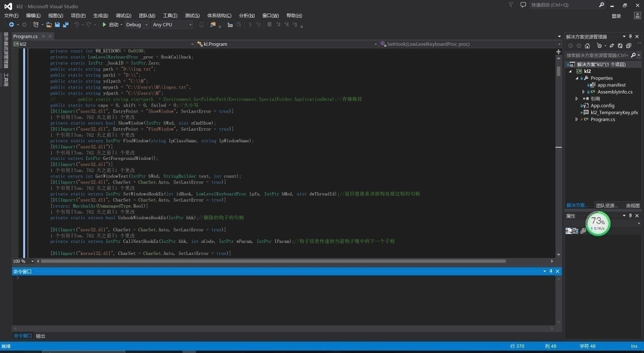
Task: Collapse the Properties folder node
Action: [x=577, y=78]
